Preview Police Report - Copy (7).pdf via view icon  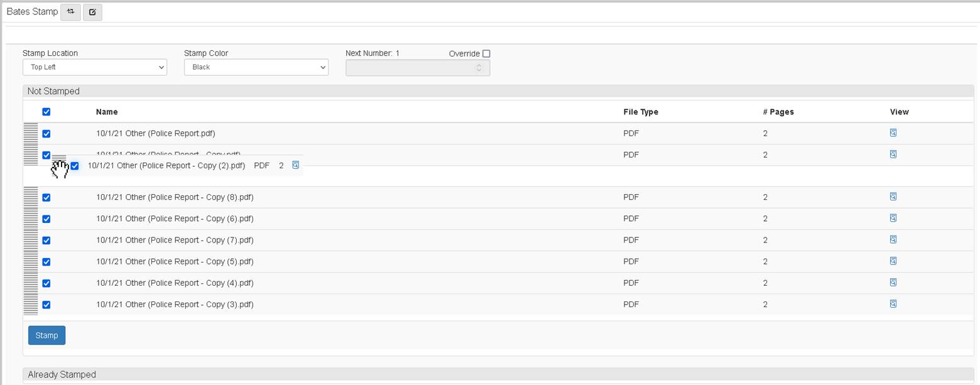click(893, 239)
